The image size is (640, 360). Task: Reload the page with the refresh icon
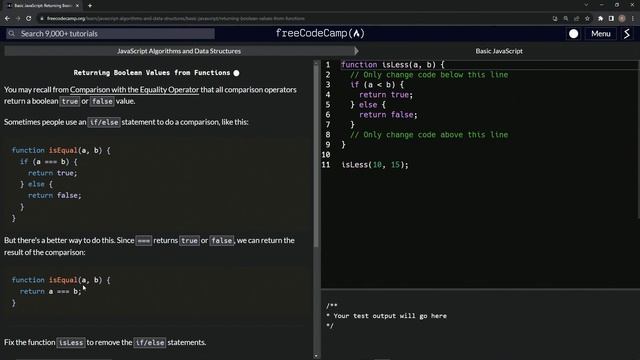pos(29,18)
